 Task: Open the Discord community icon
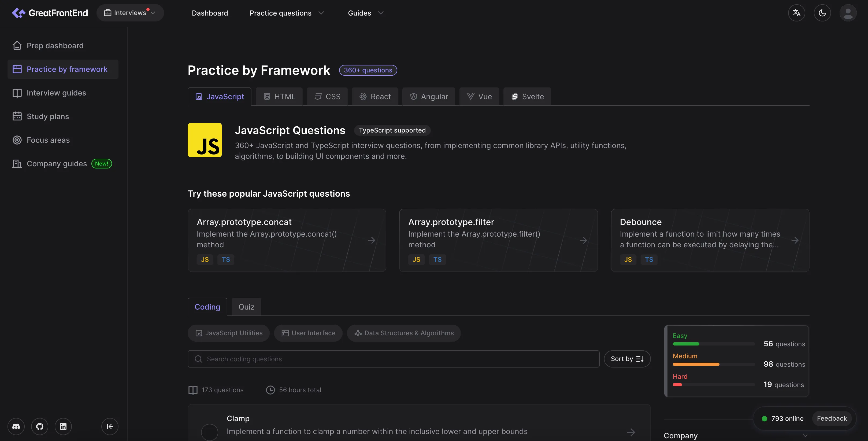tap(16, 427)
